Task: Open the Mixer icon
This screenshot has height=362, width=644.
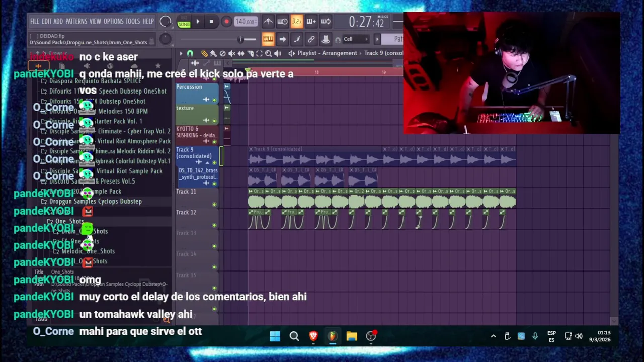Action: point(326,39)
